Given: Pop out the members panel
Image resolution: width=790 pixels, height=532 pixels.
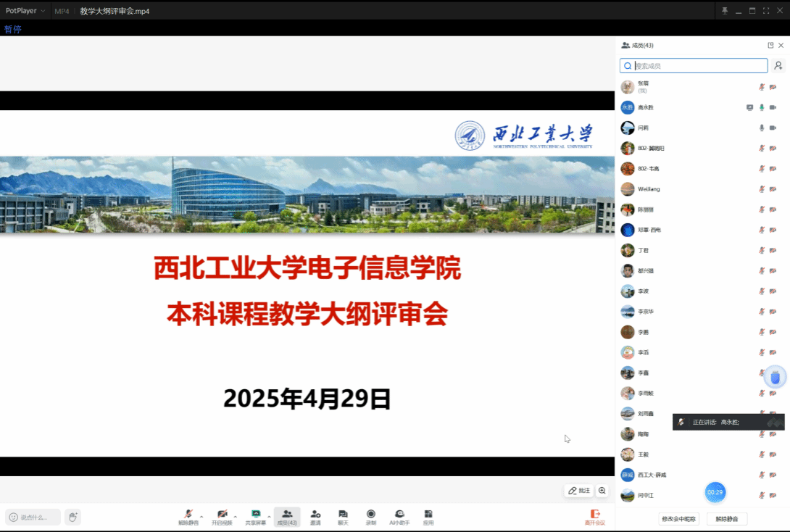Looking at the screenshot, I should [x=770, y=45].
